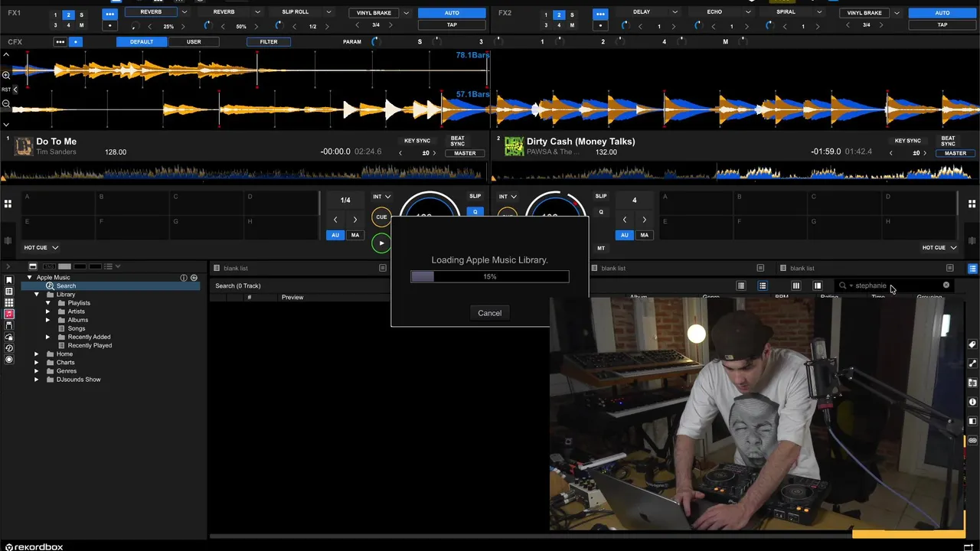Open the Songs list in Library
This screenshot has width=980, height=551.
pos(77,328)
